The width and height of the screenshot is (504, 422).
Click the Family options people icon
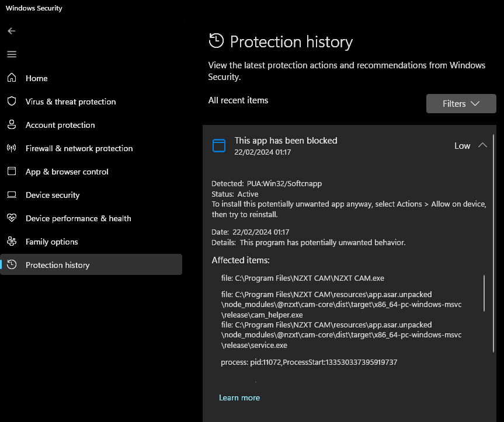[x=12, y=242]
